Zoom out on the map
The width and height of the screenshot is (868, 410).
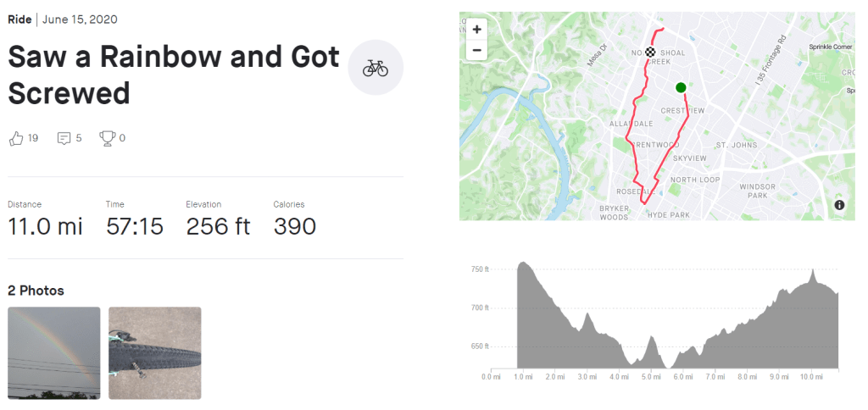pos(476,50)
